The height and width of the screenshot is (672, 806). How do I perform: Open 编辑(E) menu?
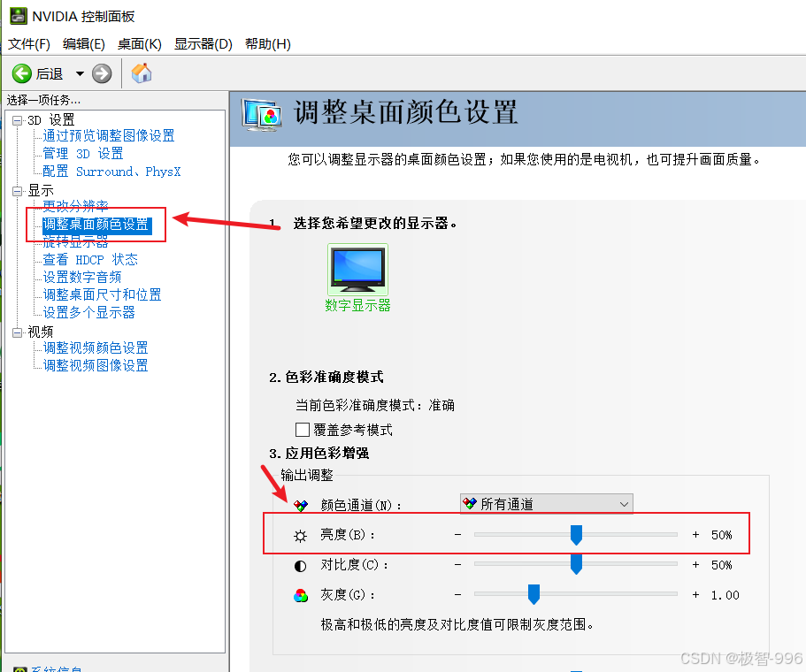[83, 44]
